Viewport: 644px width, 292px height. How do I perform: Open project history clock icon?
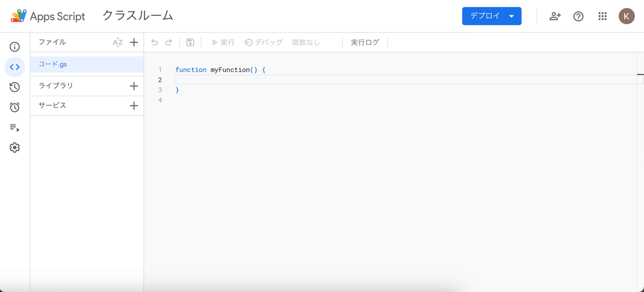(x=15, y=87)
